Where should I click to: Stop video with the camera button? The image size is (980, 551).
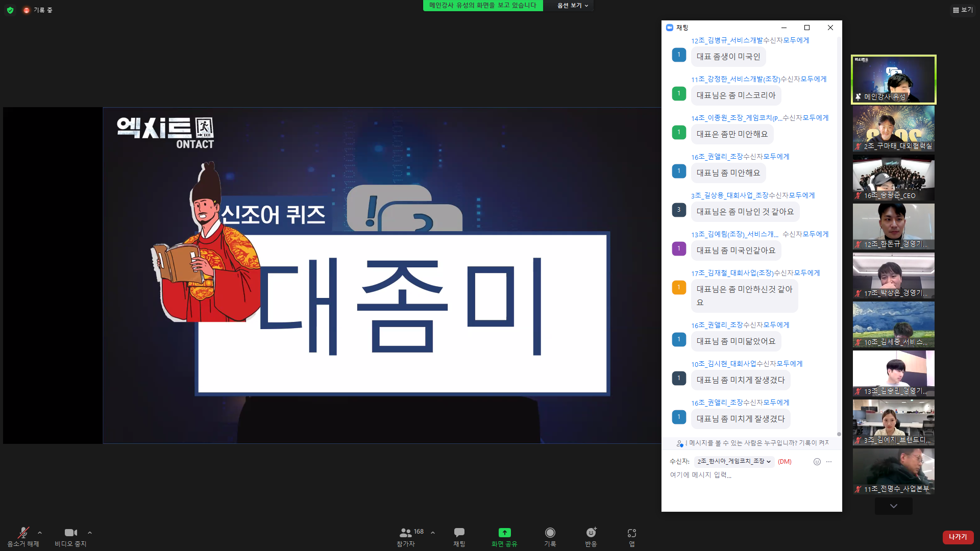(x=70, y=533)
